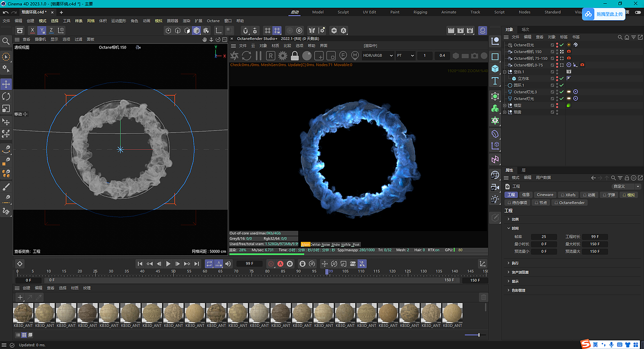This screenshot has width=644, height=349.
Task: Open the 渲染 menu in main menu bar
Action: [x=186, y=21]
